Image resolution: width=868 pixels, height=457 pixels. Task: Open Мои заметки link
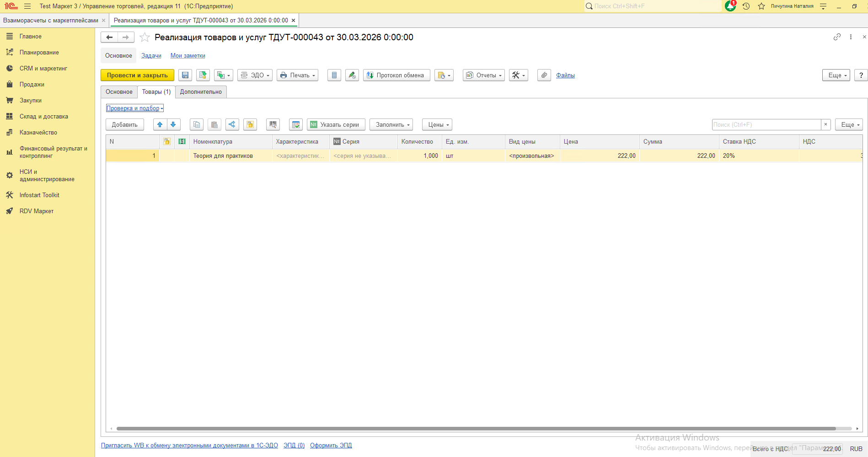(188, 56)
